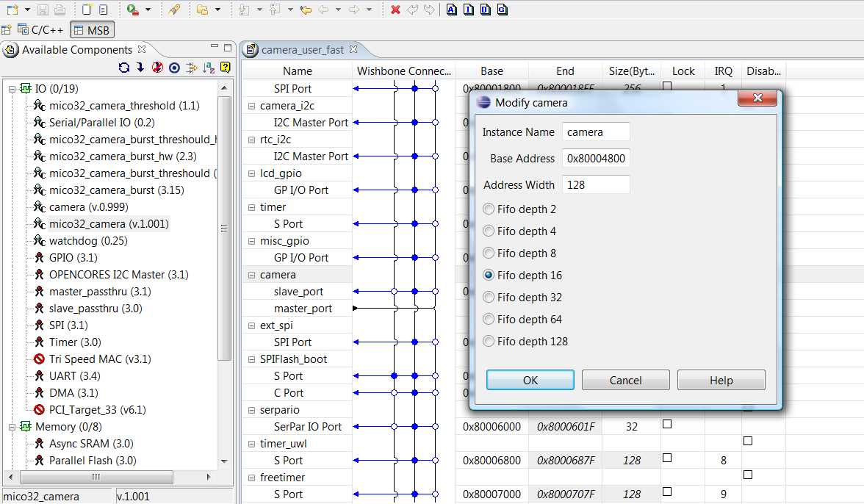The width and height of the screenshot is (864, 504).
Task: Click the blue 'A' toolbar icon
Action: (x=452, y=10)
